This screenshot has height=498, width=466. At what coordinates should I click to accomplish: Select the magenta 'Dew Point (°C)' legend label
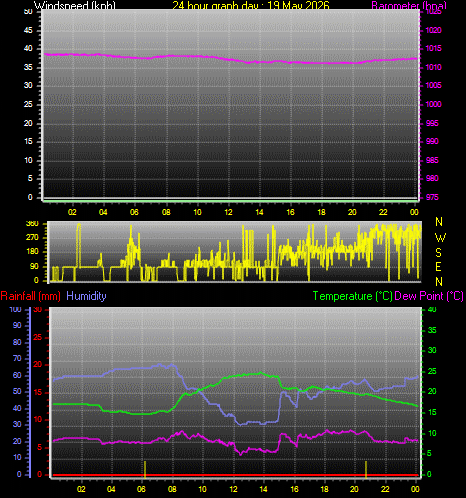[x=429, y=296]
